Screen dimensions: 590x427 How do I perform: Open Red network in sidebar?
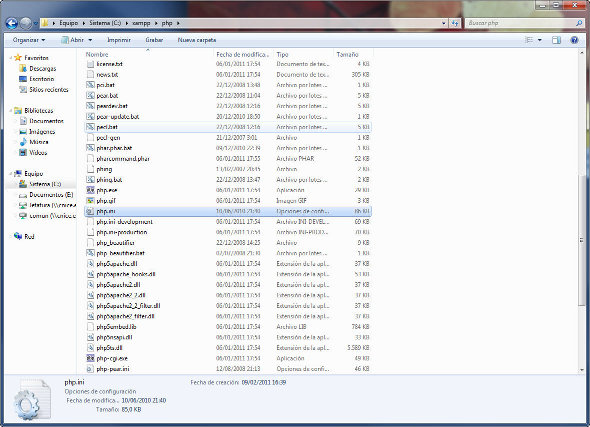pyautogui.click(x=24, y=237)
